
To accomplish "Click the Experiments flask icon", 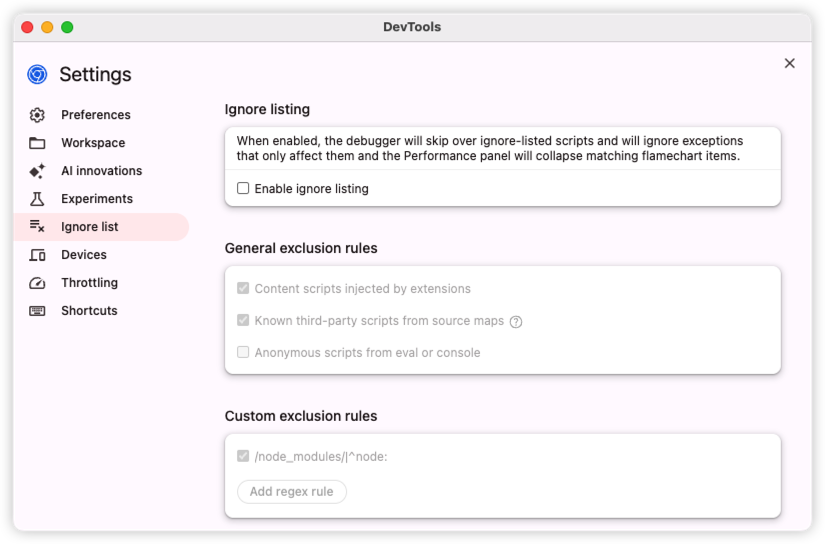I will pyautogui.click(x=37, y=199).
